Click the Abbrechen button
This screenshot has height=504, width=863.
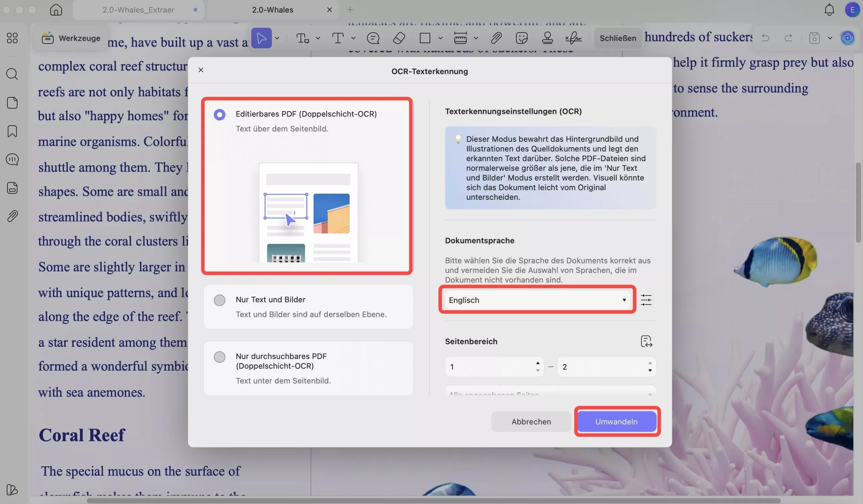pyautogui.click(x=531, y=421)
